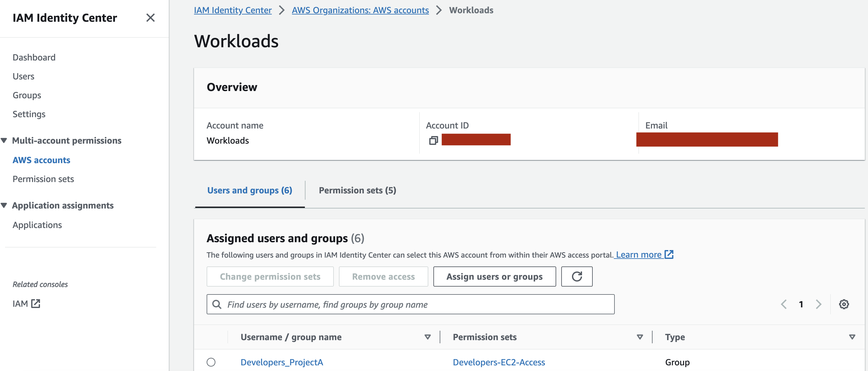The height and width of the screenshot is (371, 868).
Task: Copy the Account ID using the copy icon
Action: [x=433, y=140]
